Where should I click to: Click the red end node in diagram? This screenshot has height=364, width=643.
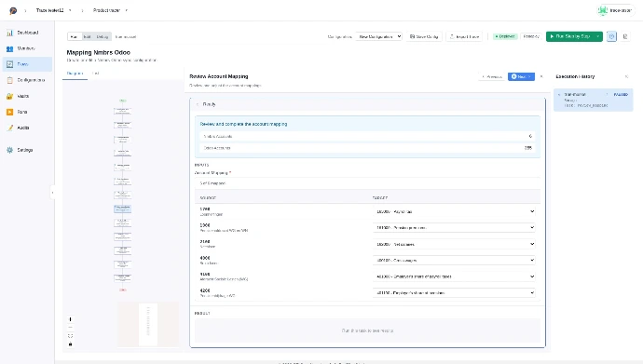coord(123,290)
